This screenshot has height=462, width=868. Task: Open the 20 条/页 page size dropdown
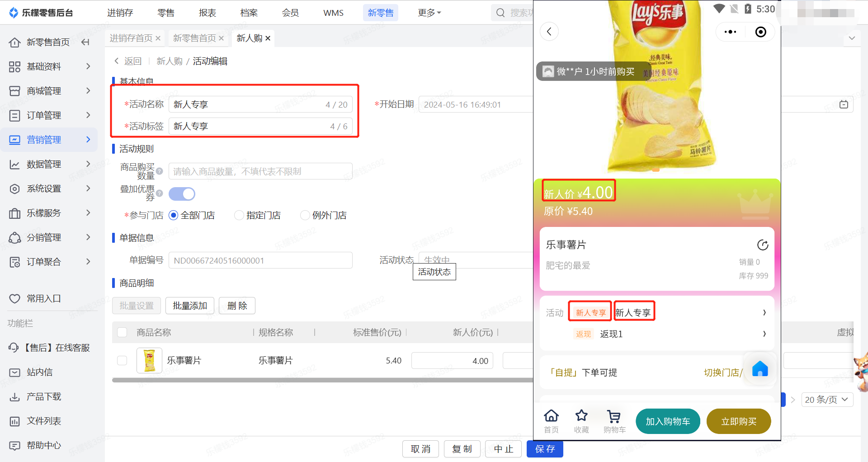pos(827,400)
